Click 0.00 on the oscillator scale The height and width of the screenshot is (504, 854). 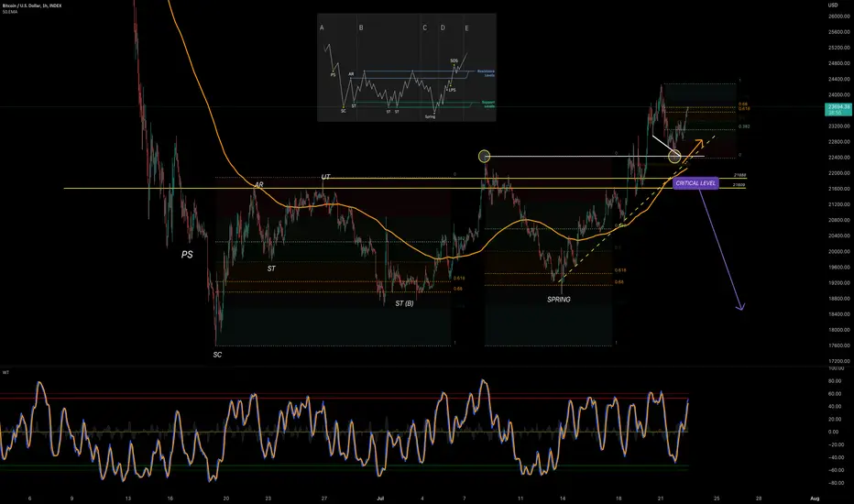833,433
